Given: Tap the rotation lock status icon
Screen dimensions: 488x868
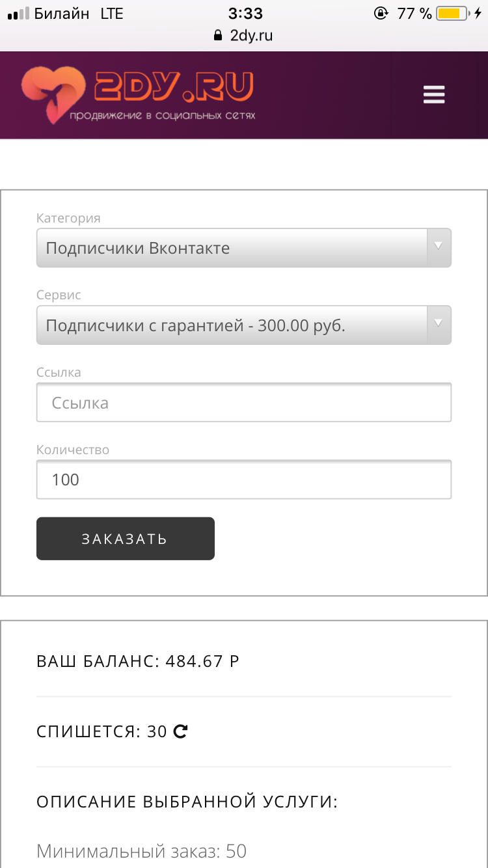Looking at the screenshot, I should coord(381,14).
